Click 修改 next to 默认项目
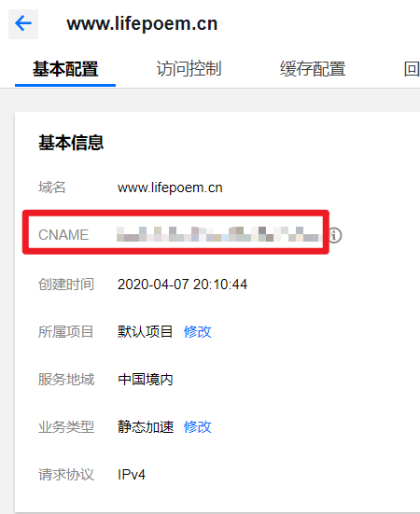The image size is (420, 514). pyautogui.click(x=197, y=332)
